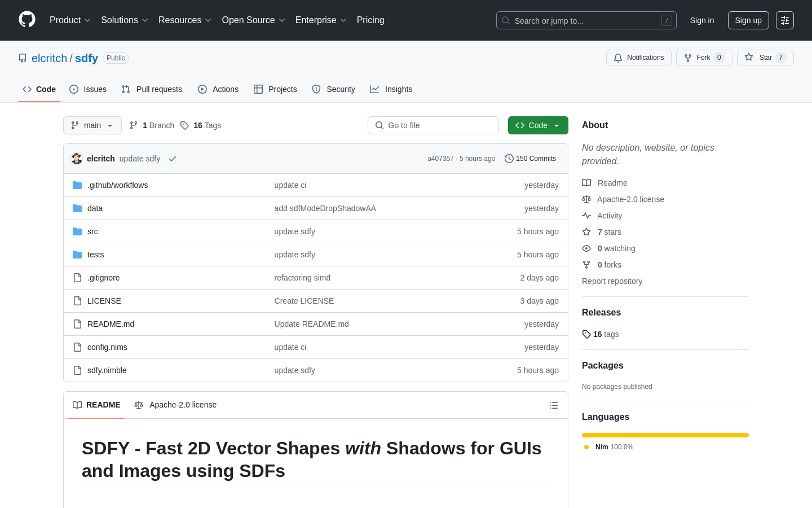Select the Apache-2.0 license tab
This screenshot has width=812, height=508.
tap(175, 405)
